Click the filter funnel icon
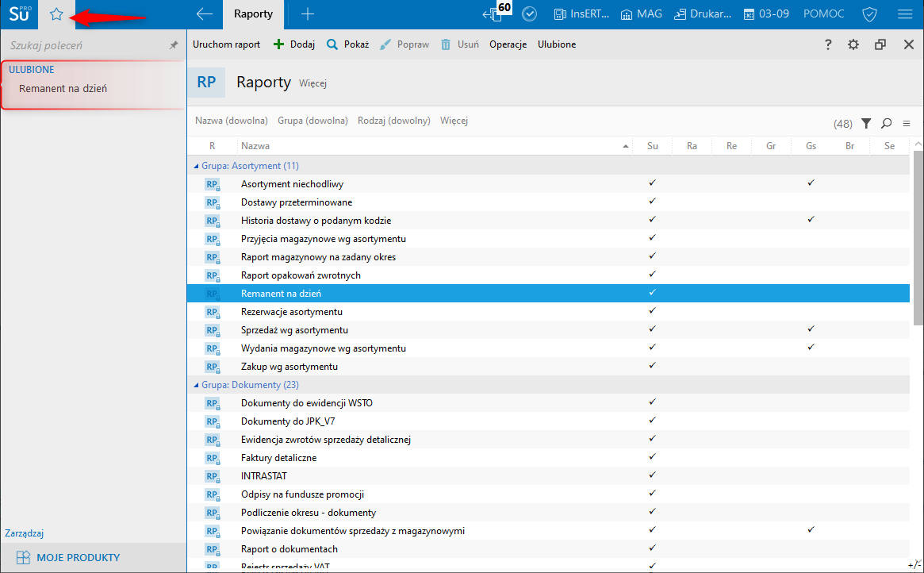Image resolution: width=924 pixels, height=573 pixels. tap(866, 123)
